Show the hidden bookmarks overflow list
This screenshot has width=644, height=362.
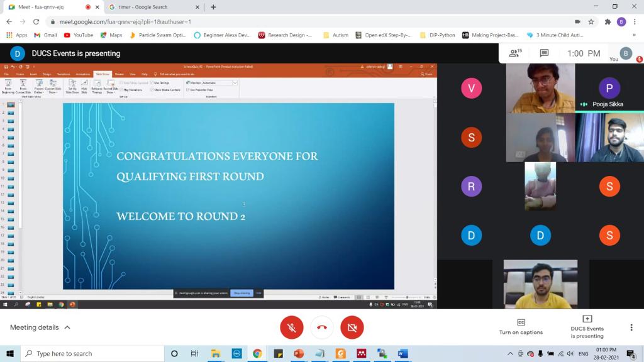634,35
